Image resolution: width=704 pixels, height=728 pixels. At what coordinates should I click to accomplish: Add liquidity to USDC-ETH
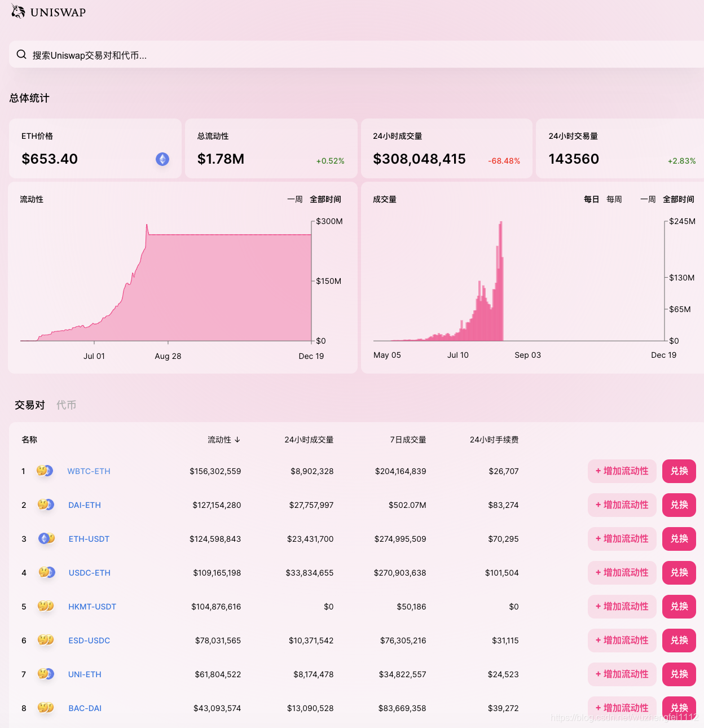[x=622, y=573]
